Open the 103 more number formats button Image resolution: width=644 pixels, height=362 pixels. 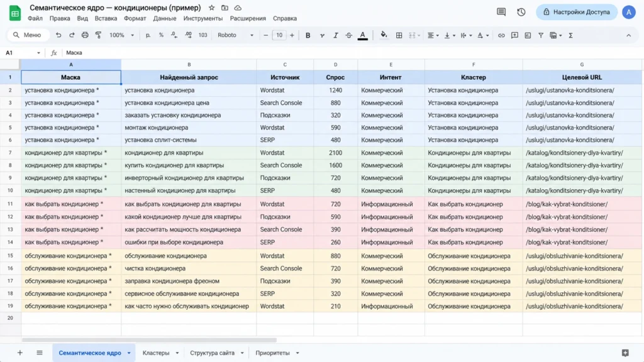point(203,35)
